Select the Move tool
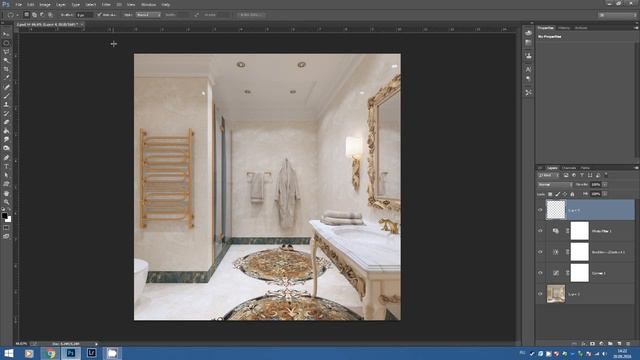 [x=6, y=34]
